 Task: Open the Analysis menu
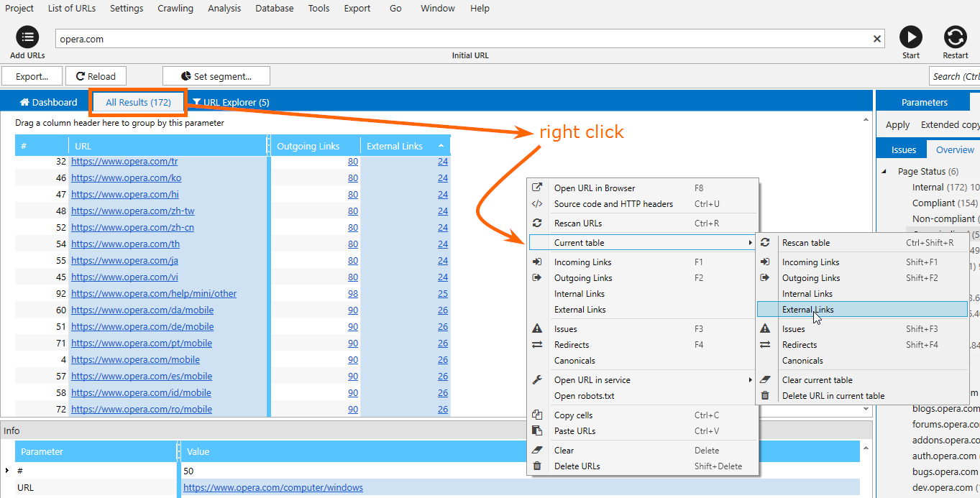pyautogui.click(x=224, y=9)
